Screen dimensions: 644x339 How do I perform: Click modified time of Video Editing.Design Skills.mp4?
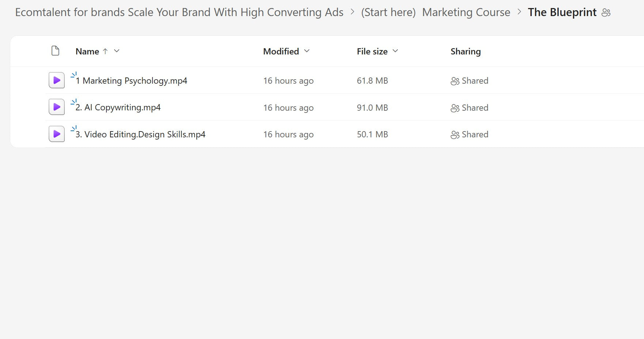coord(288,134)
